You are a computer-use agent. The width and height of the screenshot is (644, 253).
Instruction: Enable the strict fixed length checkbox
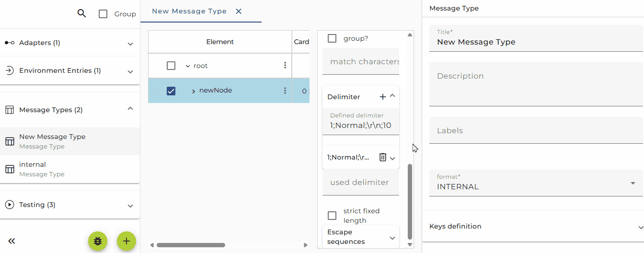332,216
